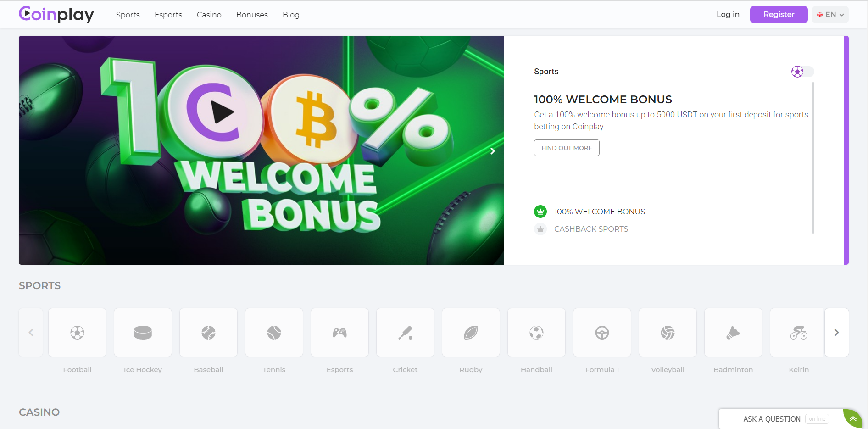Image resolution: width=868 pixels, height=429 pixels.
Task: Show next banner slide with arrow
Action: click(x=492, y=151)
